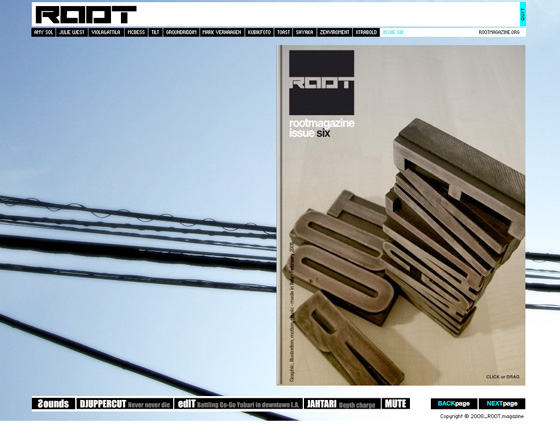Screen dimensions: 560x434
Task: Select Sayaka in the navigation bar
Action: coord(304,32)
